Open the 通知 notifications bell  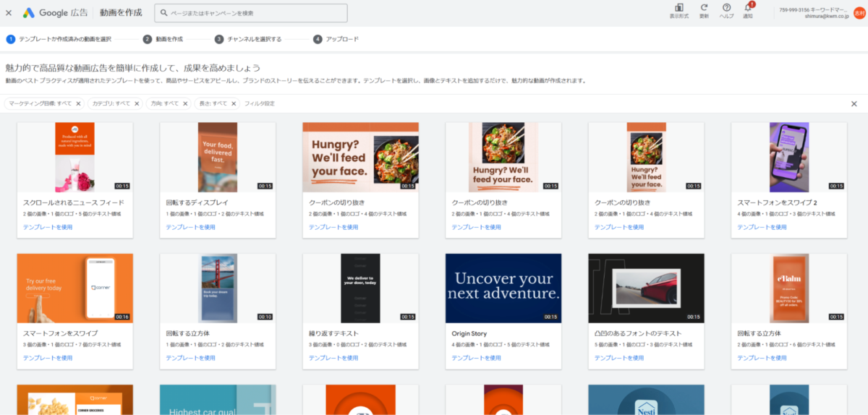click(748, 11)
